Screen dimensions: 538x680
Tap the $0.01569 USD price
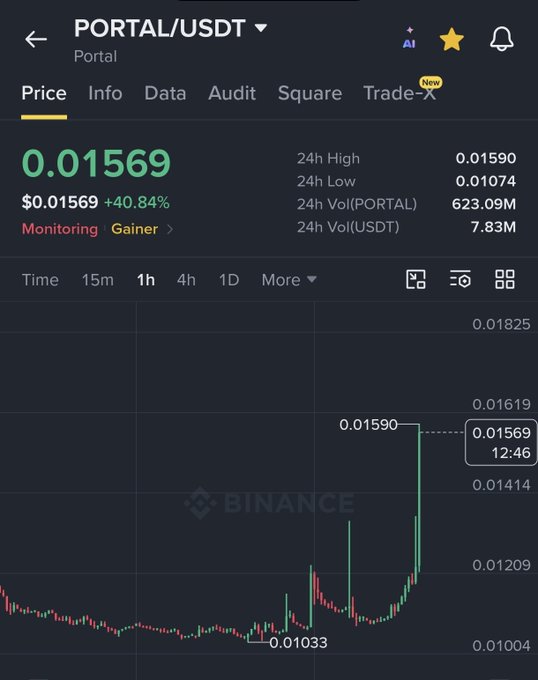60,203
